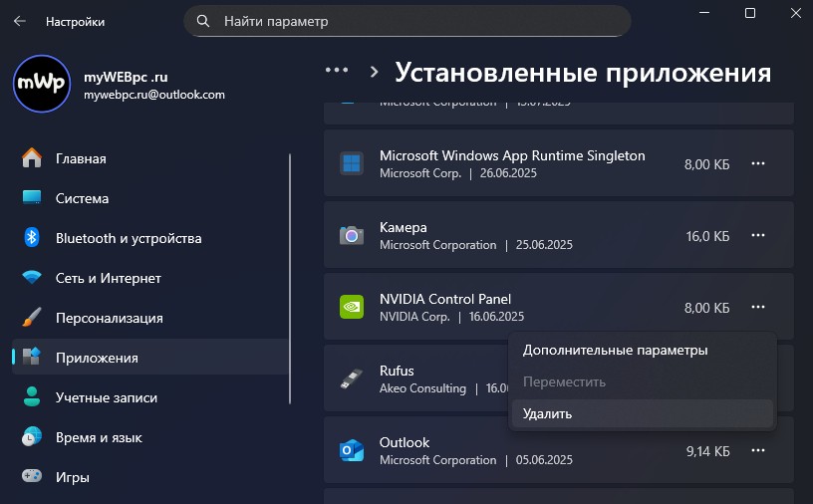Click the Outlook app icon
The width and height of the screenshot is (813, 504).
tap(352, 450)
